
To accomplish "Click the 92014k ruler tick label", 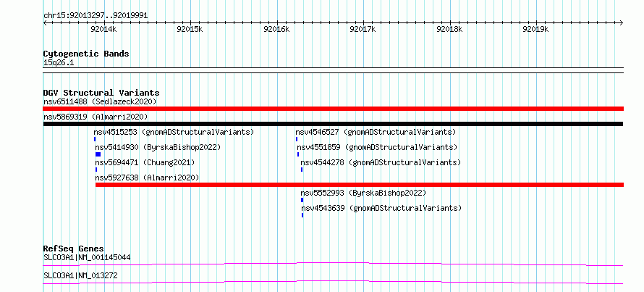I will [x=103, y=29].
